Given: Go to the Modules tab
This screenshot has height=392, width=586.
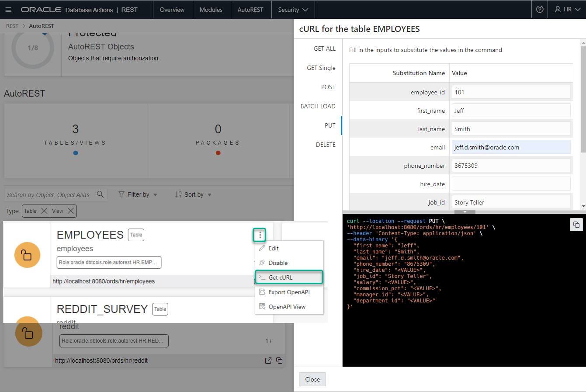Looking at the screenshot, I should click(x=211, y=10).
